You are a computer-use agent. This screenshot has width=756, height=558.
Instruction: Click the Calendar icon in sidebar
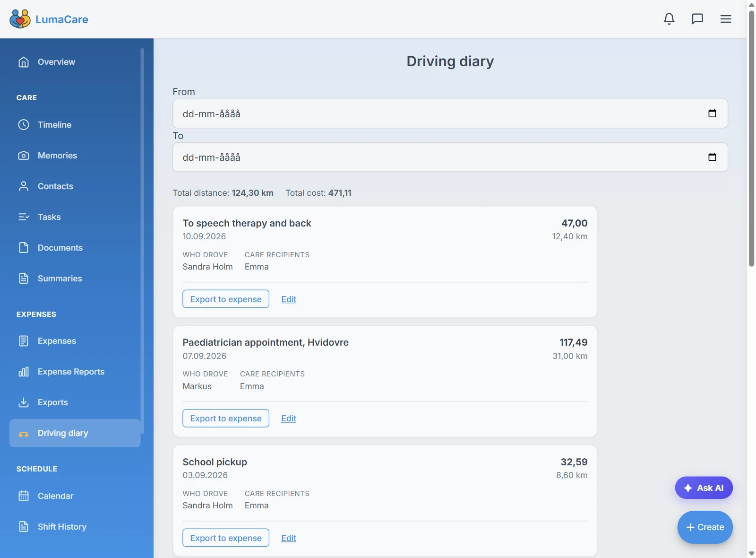point(24,496)
